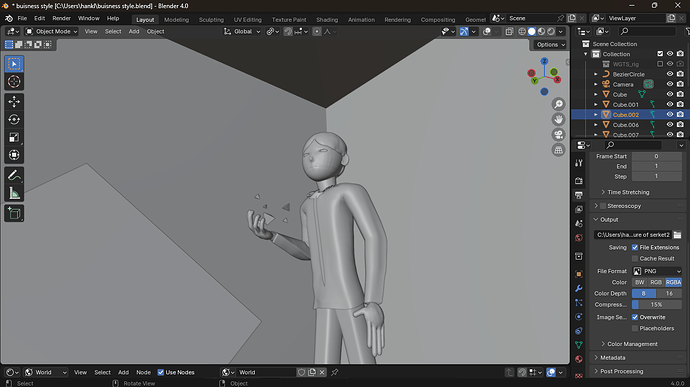Select the Annotate tool

tap(14, 175)
